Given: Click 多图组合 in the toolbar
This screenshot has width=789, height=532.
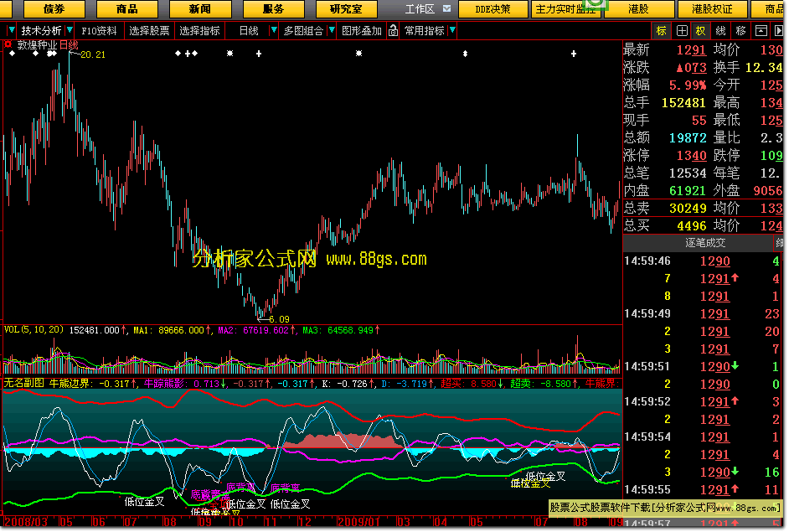Looking at the screenshot, I should (x=303, y=31).
